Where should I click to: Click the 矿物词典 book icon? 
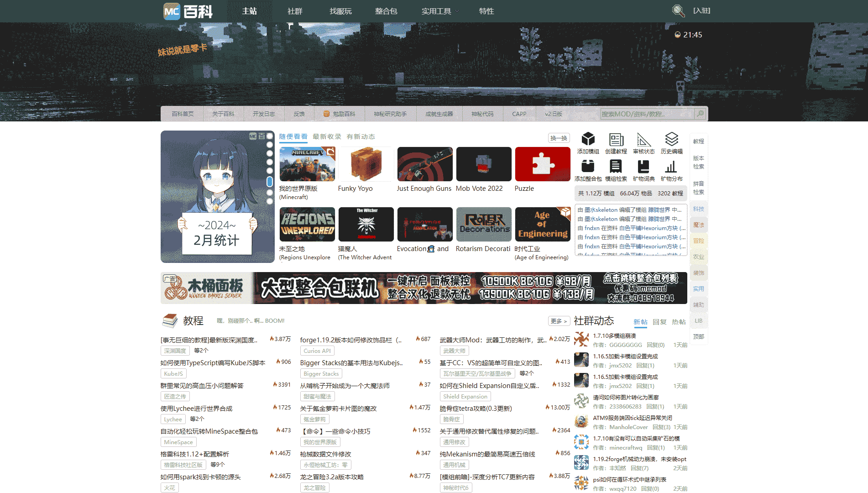point(644,166)
